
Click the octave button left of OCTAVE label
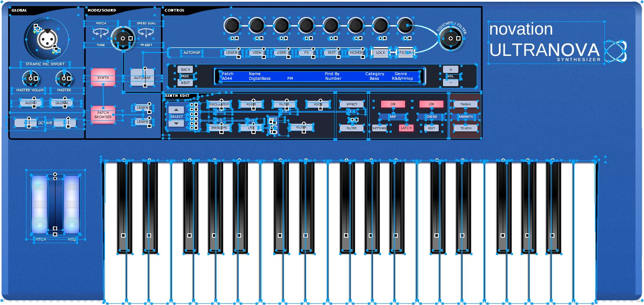coord(26,123)
